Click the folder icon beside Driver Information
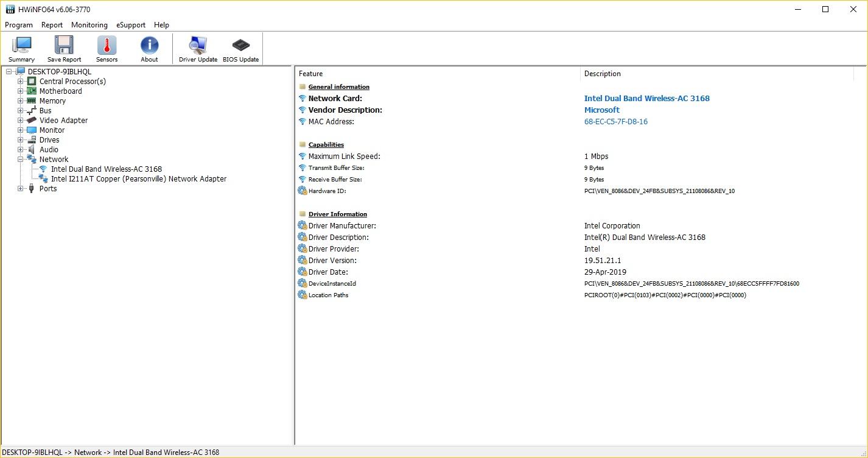This screenshot has width=868, height=458. click(x=303, y=214)
